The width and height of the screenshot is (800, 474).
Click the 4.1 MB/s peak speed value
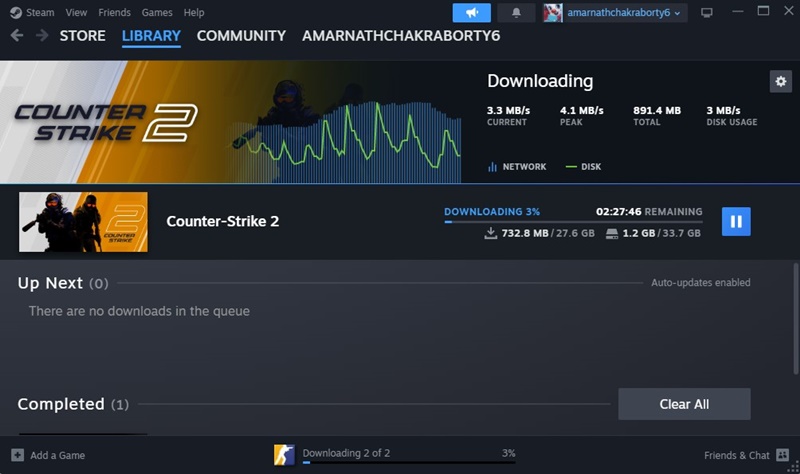coord(582,110)
